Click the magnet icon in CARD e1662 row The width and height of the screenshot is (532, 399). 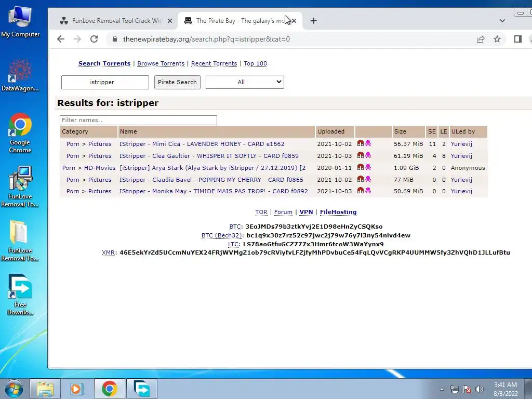361,143
